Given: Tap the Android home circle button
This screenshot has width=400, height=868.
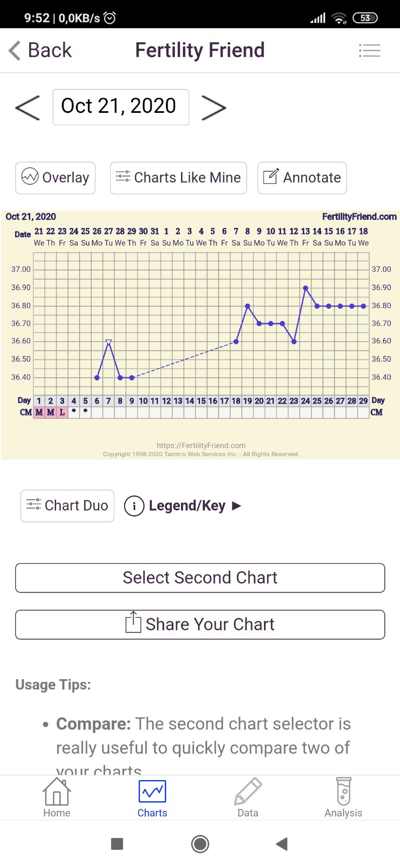Looking at the screenshot, I should coord(200,844).
